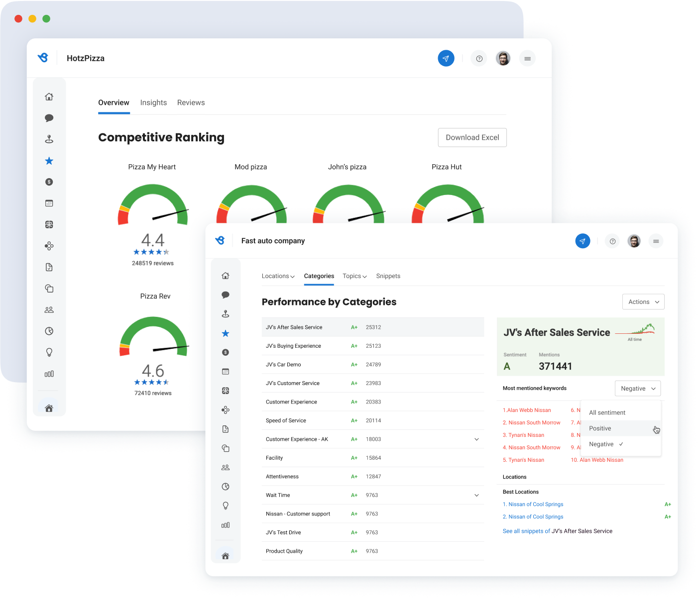Image resolution: width=700 pixels, height=601 pixels.
Task: Click the hamburger menu icon top right
Action: tap(656, 241)
